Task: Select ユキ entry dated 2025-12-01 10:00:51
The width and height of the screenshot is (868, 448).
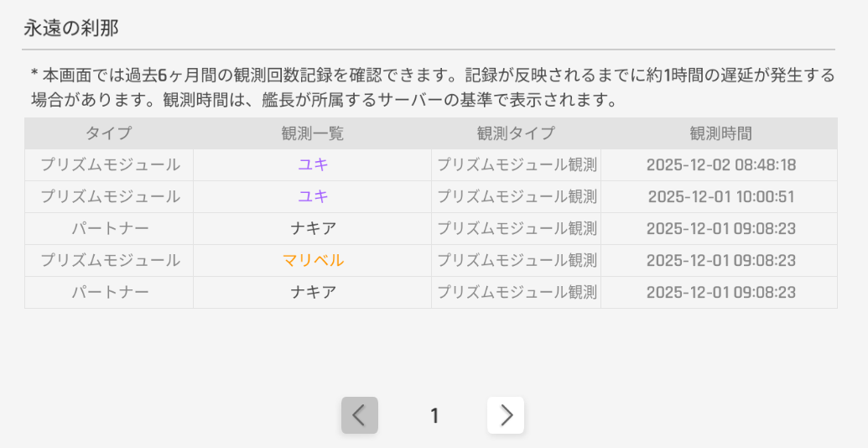Action: [x=313, y=197]
